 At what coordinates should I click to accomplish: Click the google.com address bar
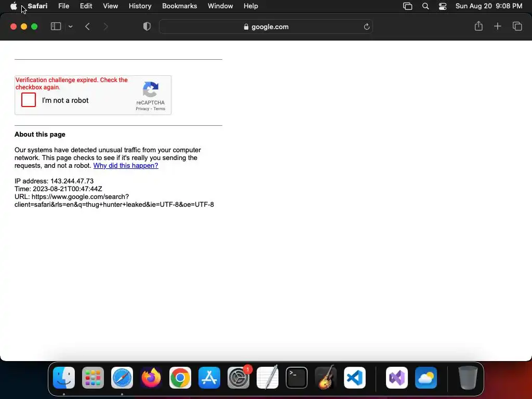266,27
